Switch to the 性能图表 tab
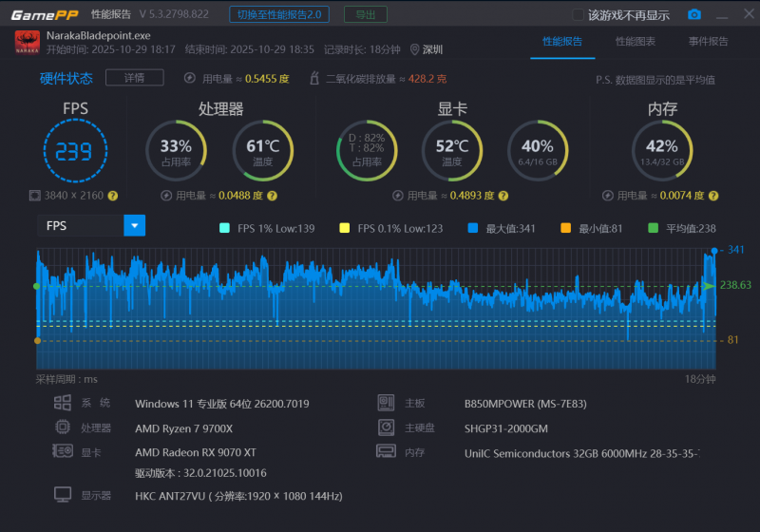 635,42
